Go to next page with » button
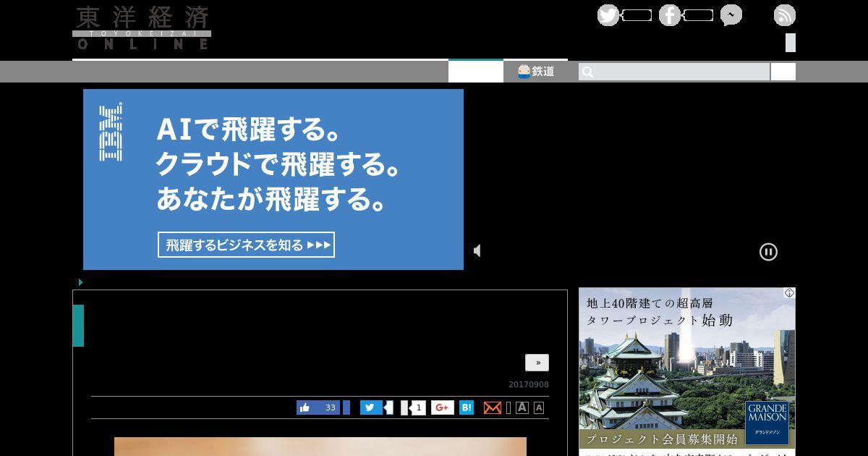The height and width of the screenshot is (456, 868). [x=537, y=363]
